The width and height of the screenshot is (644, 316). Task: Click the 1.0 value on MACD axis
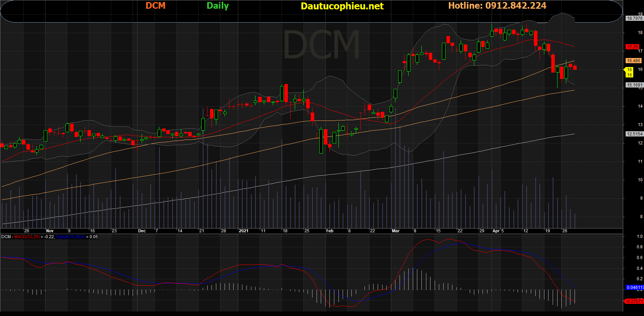pyautogui.click(x=639, y=236)
